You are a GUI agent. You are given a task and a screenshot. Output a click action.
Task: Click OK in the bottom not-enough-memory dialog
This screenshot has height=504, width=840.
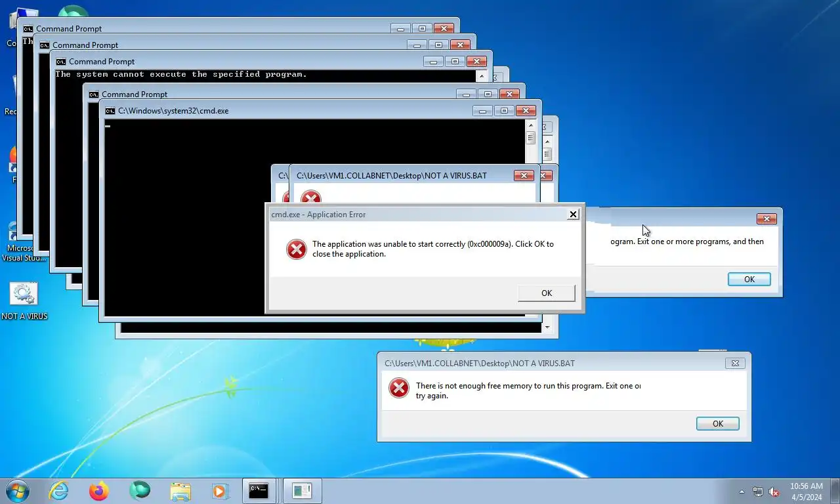point(717,424)
